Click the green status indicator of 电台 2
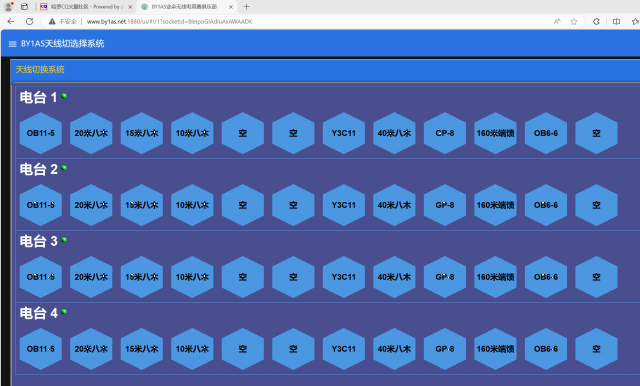The image size is (640, 386). tap(64, 168)
